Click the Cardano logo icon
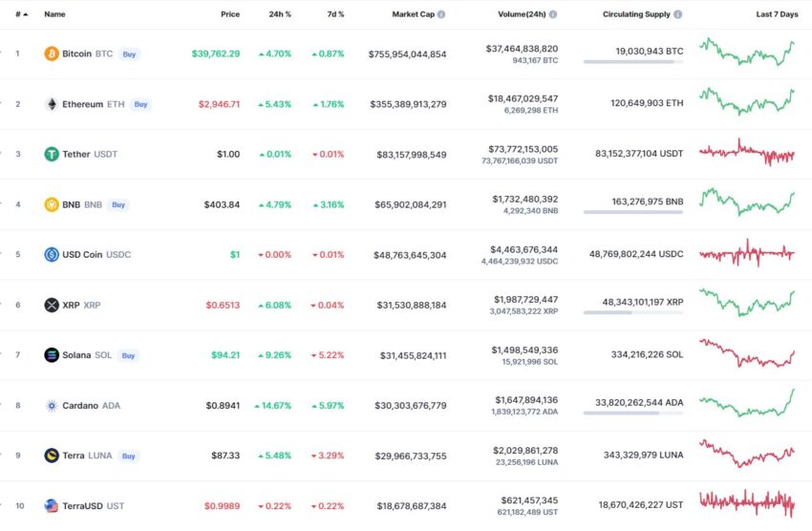 point(52,406)
